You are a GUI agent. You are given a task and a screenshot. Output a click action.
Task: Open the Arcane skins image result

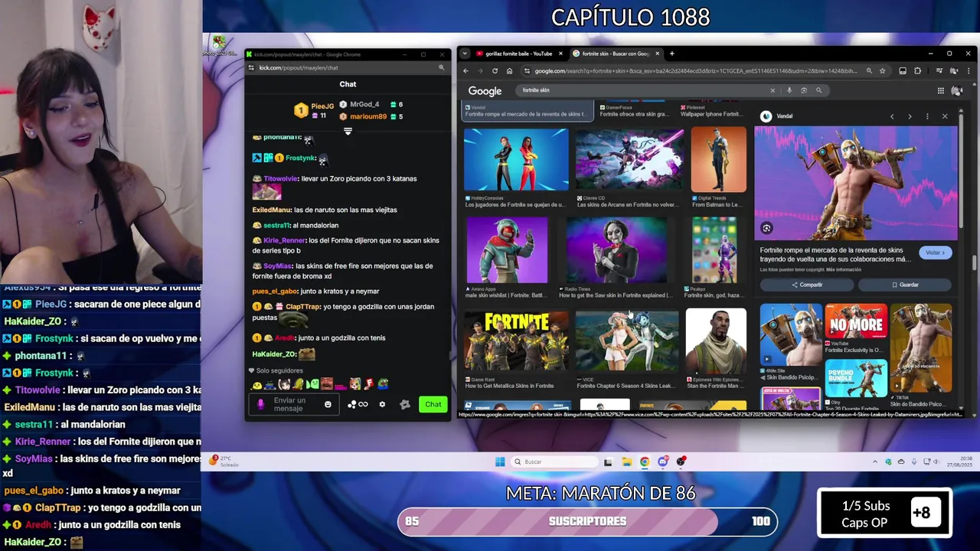(630, 159)
